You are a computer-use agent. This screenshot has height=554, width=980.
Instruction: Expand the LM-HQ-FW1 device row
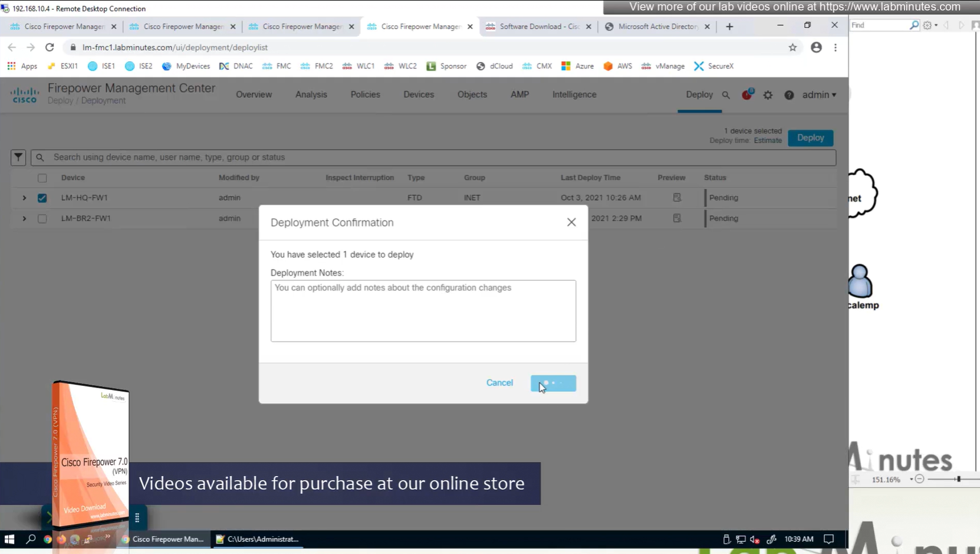(24, 198)
